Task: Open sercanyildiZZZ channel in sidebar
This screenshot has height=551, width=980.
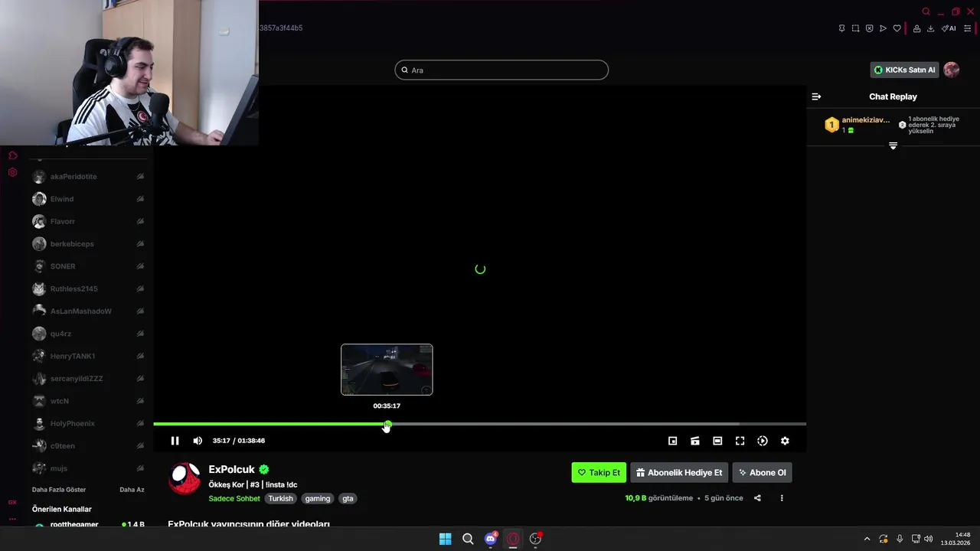Action: point(88,379)
